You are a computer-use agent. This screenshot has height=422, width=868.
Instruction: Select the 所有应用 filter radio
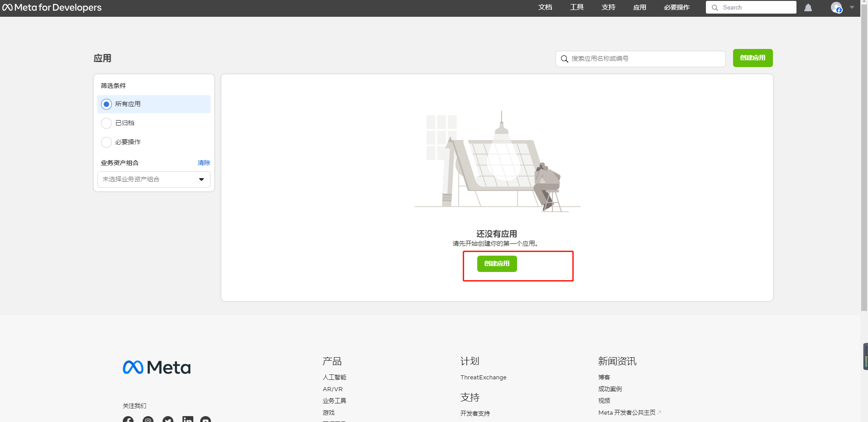click(106, 104)
